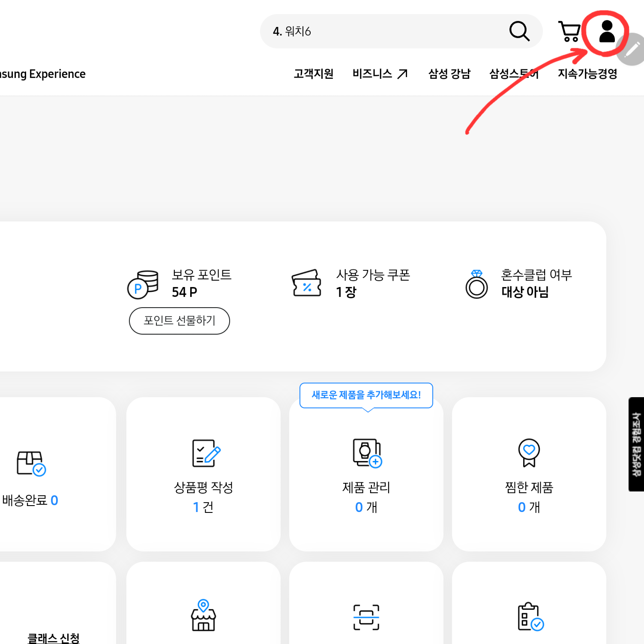Click the diamond ring wedding club icon

pyautogui.click(x=476, y=284)
